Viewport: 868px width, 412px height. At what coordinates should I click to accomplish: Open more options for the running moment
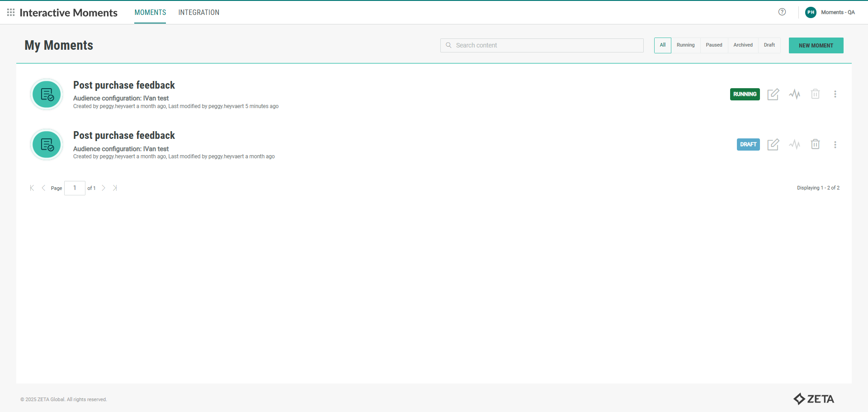[835, 94]
